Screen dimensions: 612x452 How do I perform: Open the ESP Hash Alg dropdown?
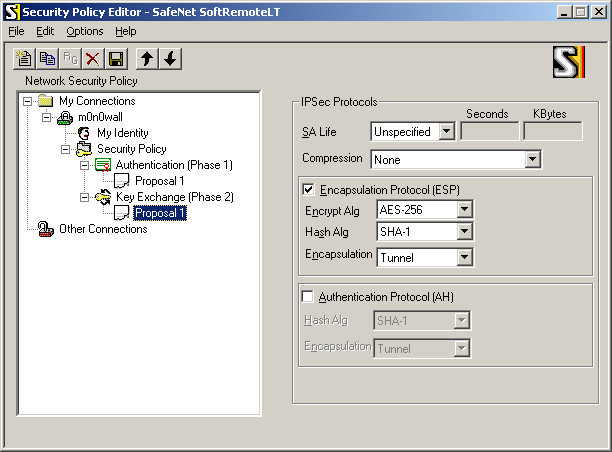464,231
